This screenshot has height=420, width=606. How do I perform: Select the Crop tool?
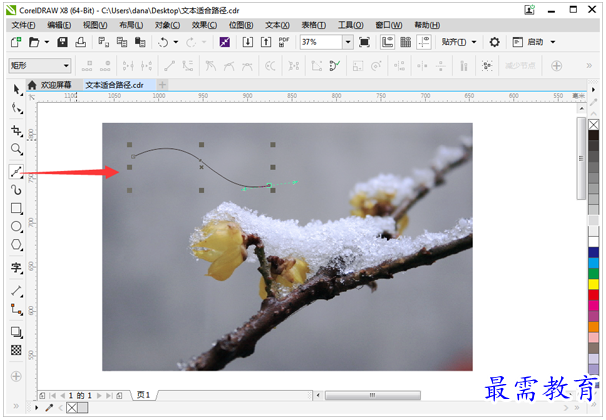16,131
